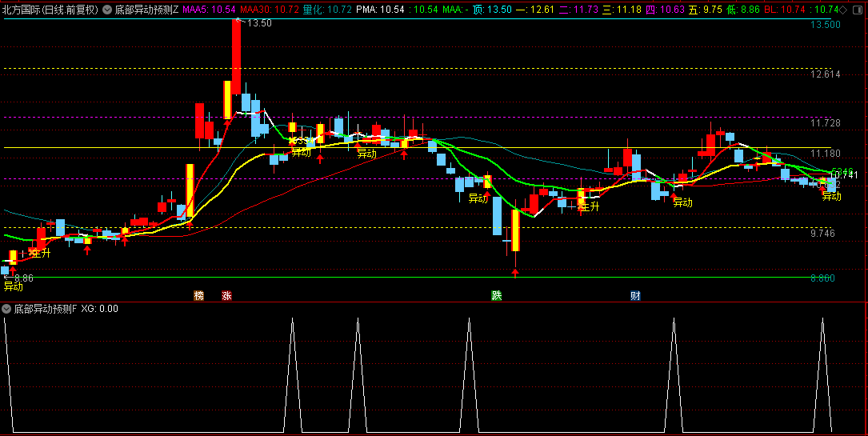This screenshot has height=436, width=868.
Task: Click the 8.860 price axis label
Action: [x=822, y=278]
